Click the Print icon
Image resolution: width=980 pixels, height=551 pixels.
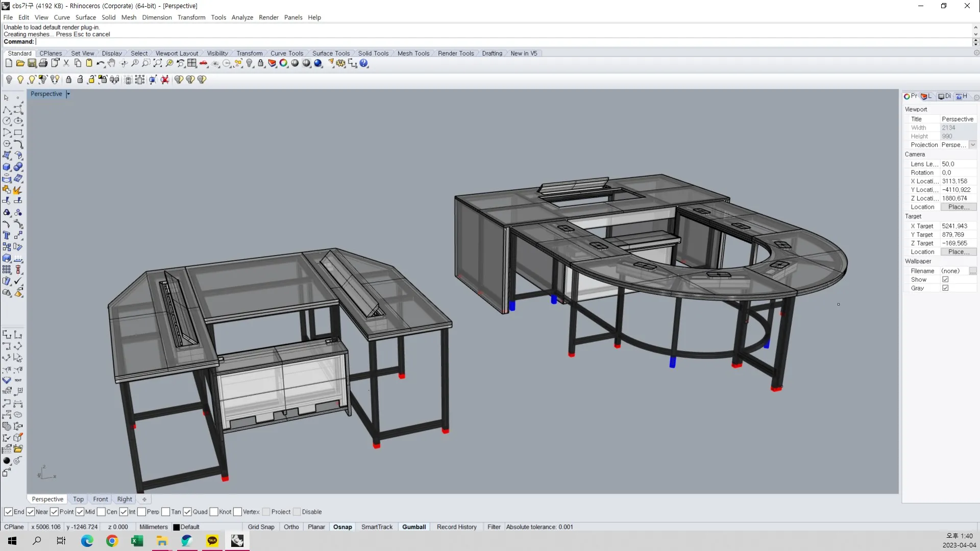pyautogui.click(x=43, y=63)
